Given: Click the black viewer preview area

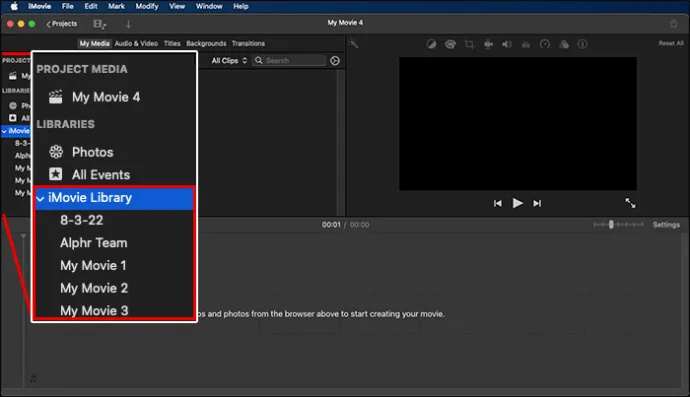Looking at the screenshot, I should pos(518,123).
